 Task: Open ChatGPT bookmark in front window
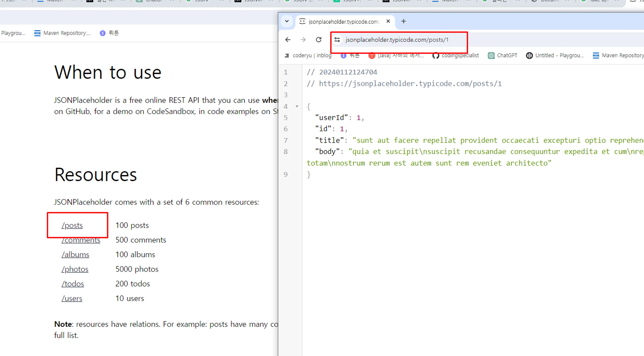click(503, 55)
